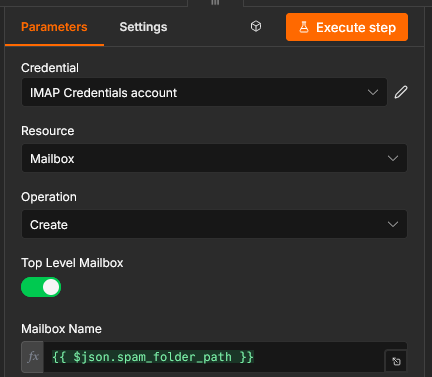The width and height of the screenshot is (432, 377).
Task: Disable the Top Level Mailbox toggle
Action: (41, 287)
